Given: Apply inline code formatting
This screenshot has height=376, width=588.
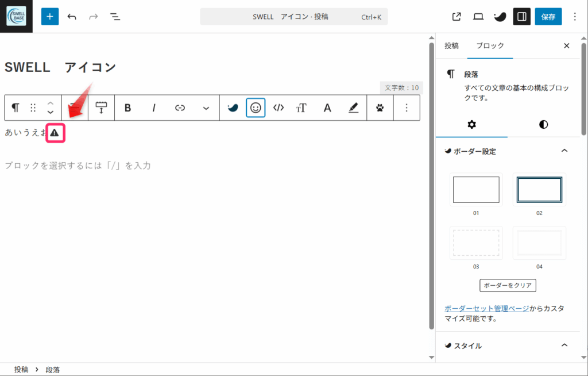Looking at the screenshot, I should point(278,108).
